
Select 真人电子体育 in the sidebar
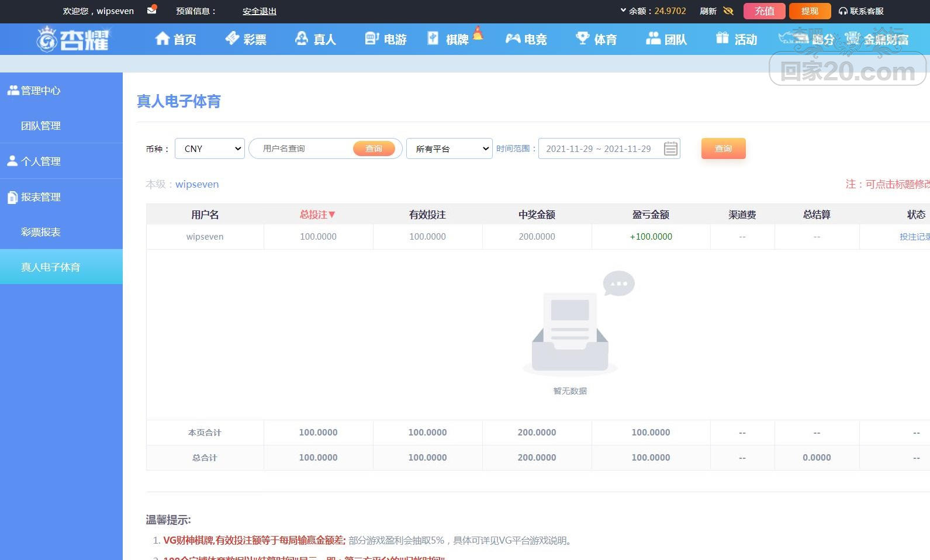click(61, 267)
